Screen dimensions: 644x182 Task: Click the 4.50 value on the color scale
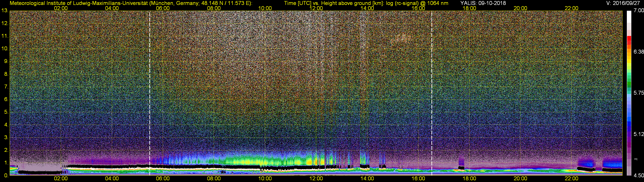tap(639, 176)
